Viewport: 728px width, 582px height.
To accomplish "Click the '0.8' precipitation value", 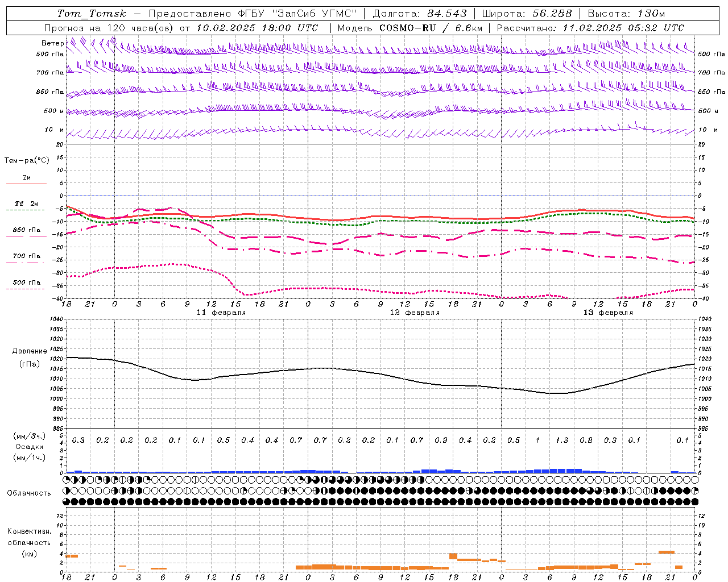I will pyautogui.click(x=586, y=440).
